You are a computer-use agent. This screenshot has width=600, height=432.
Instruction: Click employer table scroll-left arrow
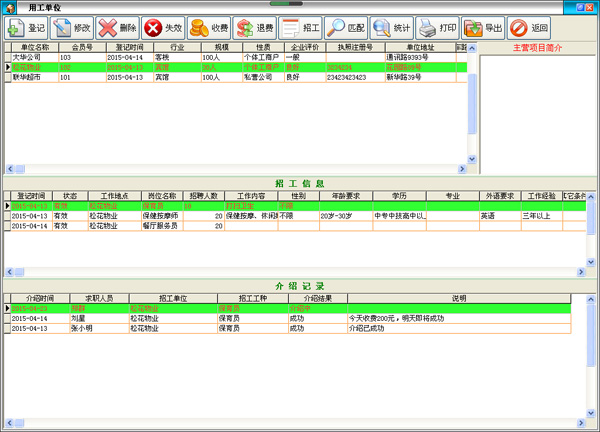pos(10,169)
